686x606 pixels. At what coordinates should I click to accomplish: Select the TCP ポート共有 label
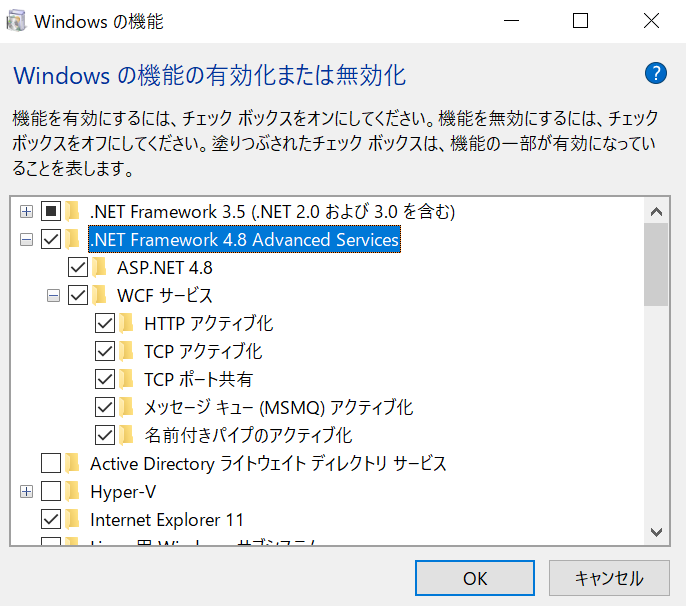(x=198, y=380)
